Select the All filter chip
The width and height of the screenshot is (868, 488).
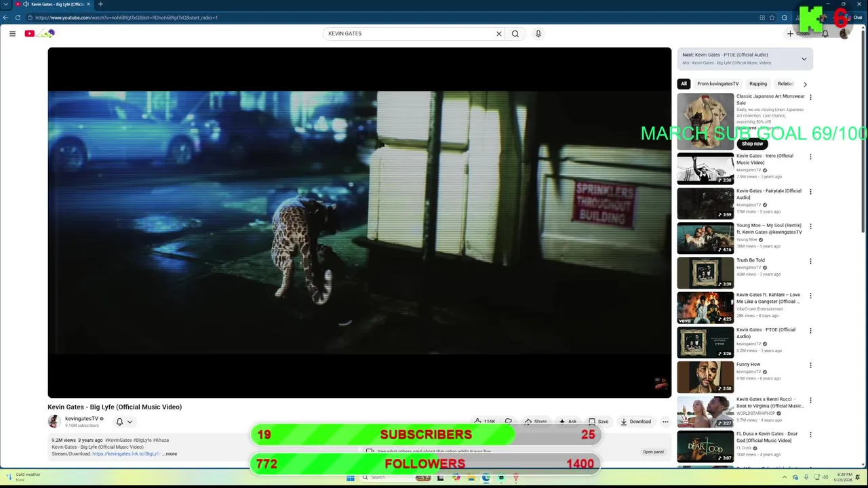coord(684,84)
